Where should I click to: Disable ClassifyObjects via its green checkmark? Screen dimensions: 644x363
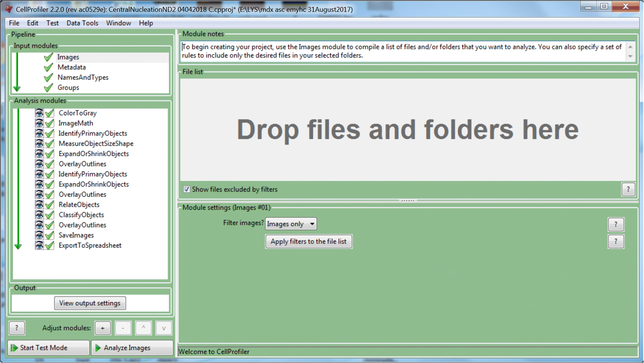coord(50,215)
